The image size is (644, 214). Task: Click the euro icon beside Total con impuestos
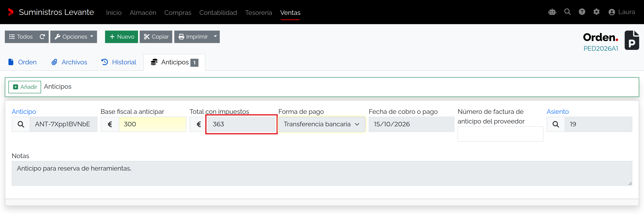[x=199, y=124]
